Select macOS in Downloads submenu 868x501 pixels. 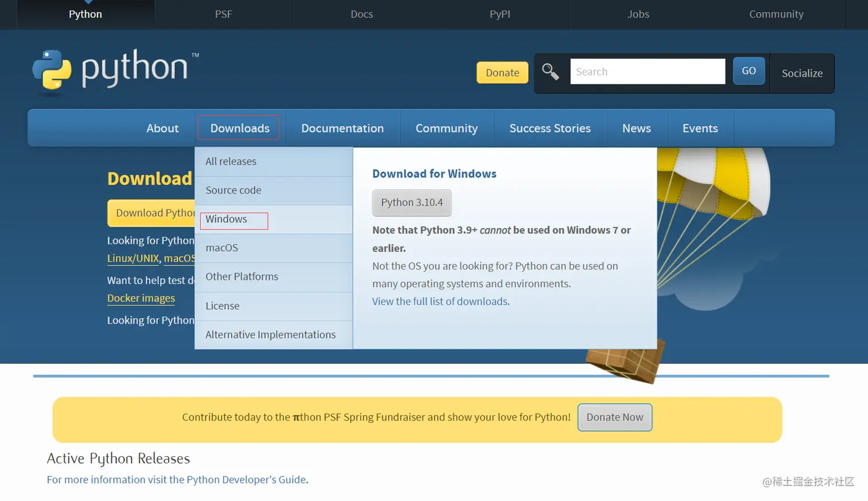pos(273,248)
